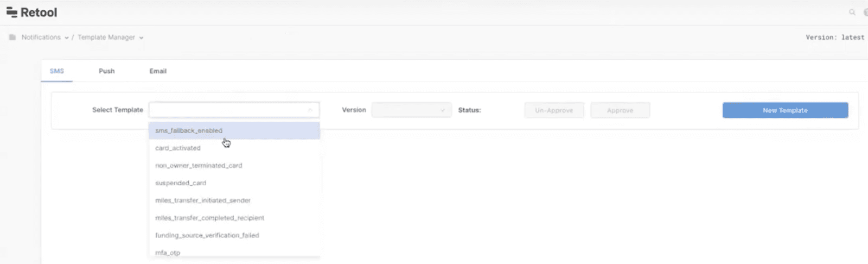This screenshot has width=868, height=264.
Task: Open the Version dropdown
Action: 411,110
